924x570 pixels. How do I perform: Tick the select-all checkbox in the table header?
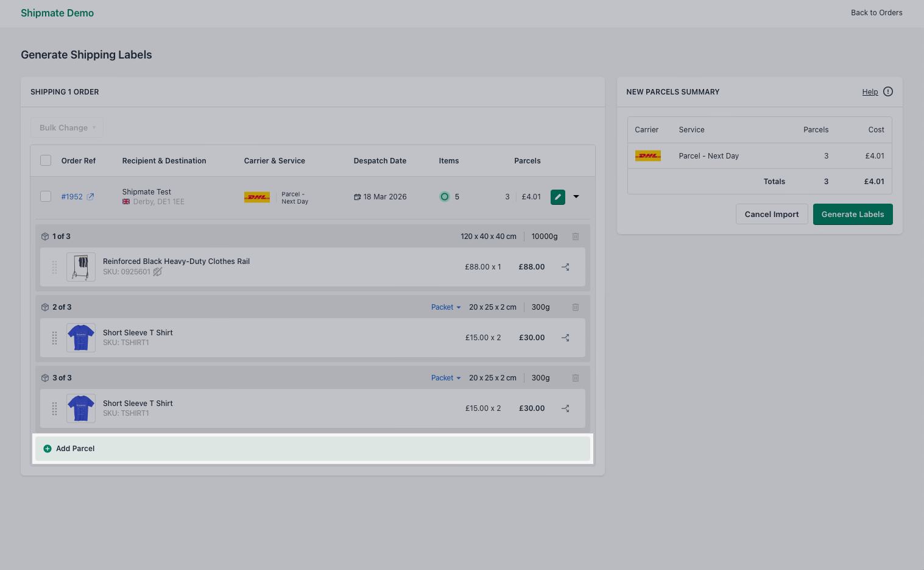(46, 160)
